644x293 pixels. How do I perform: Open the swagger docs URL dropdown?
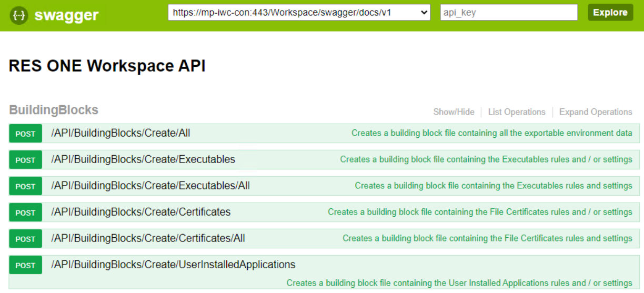pos(299,13)
